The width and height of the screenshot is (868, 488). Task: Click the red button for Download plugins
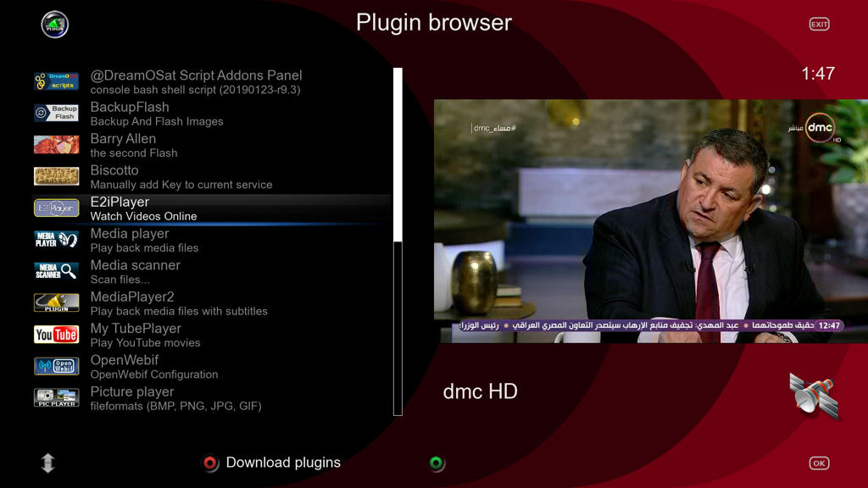210,463
